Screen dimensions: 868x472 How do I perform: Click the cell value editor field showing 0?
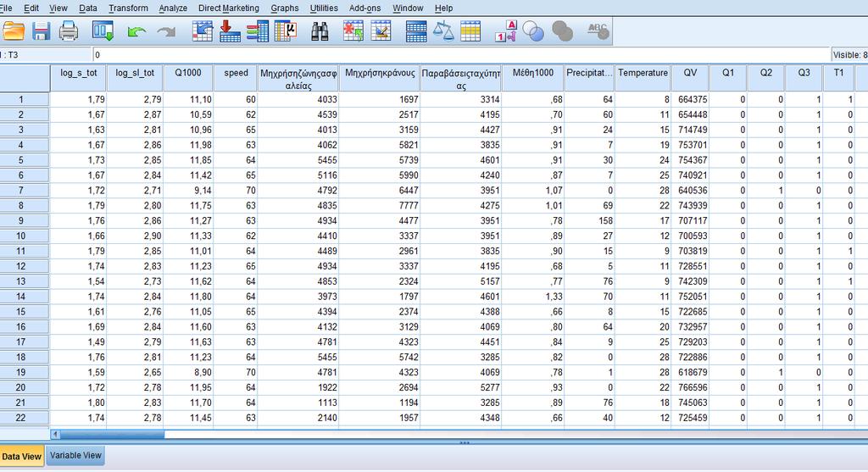pos(461,55)
